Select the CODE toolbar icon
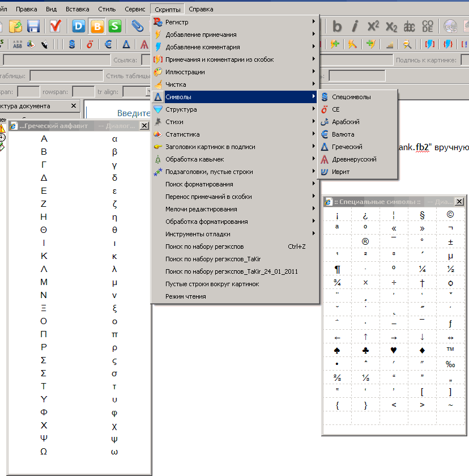 click(x=427, y=26)
